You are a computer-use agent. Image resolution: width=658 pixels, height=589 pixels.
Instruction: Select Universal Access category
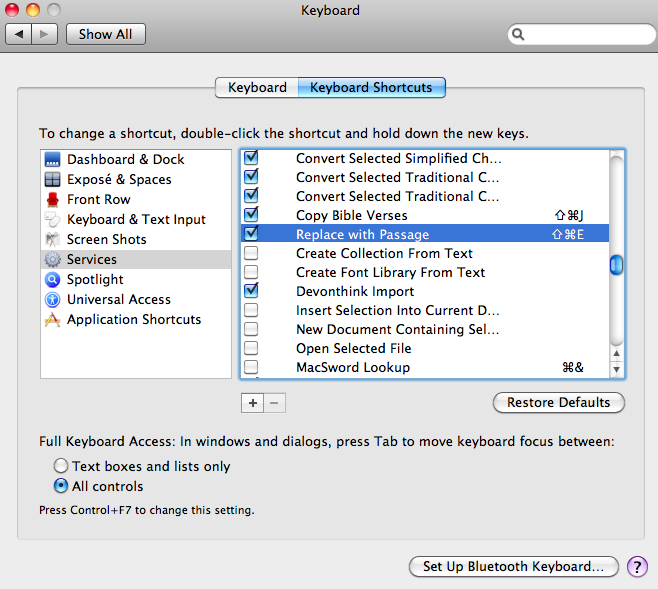click(136, 300)
